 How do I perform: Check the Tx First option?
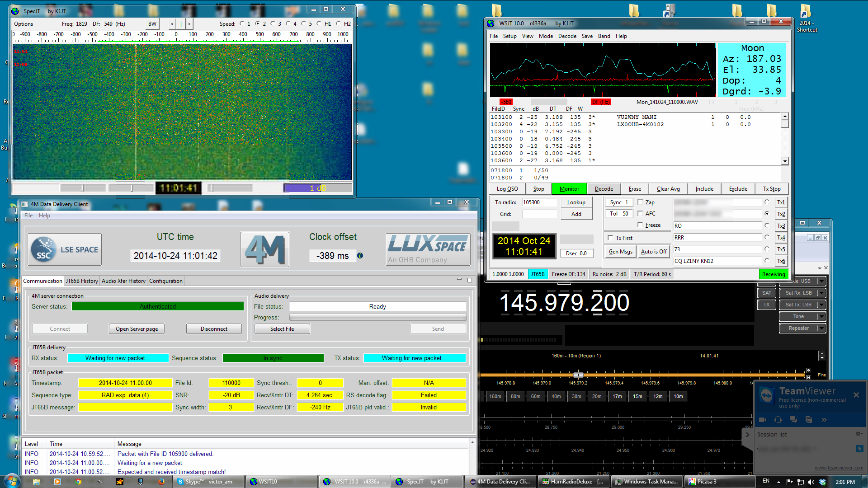point(610,238)
